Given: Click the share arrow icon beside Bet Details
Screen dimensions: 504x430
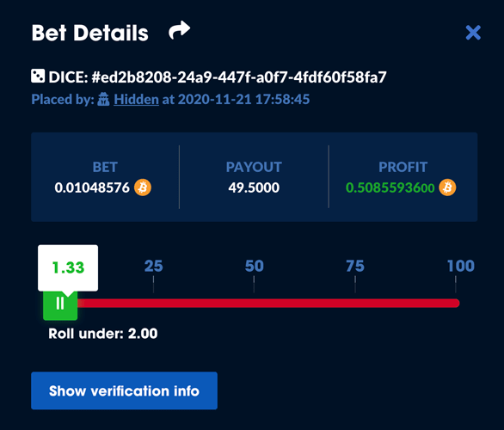Looking at the screenshot, I should point(180,30).
